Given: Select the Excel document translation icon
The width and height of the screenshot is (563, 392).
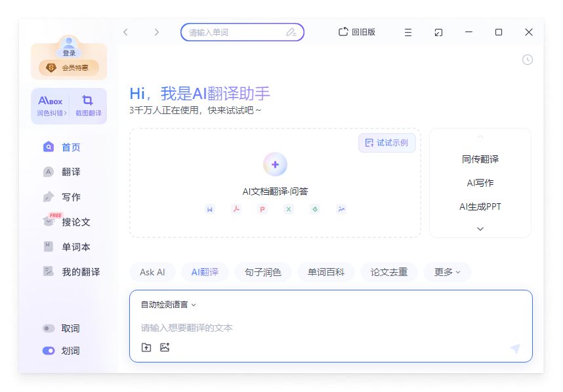Looking at the screenshot, I should pos(289,209).
